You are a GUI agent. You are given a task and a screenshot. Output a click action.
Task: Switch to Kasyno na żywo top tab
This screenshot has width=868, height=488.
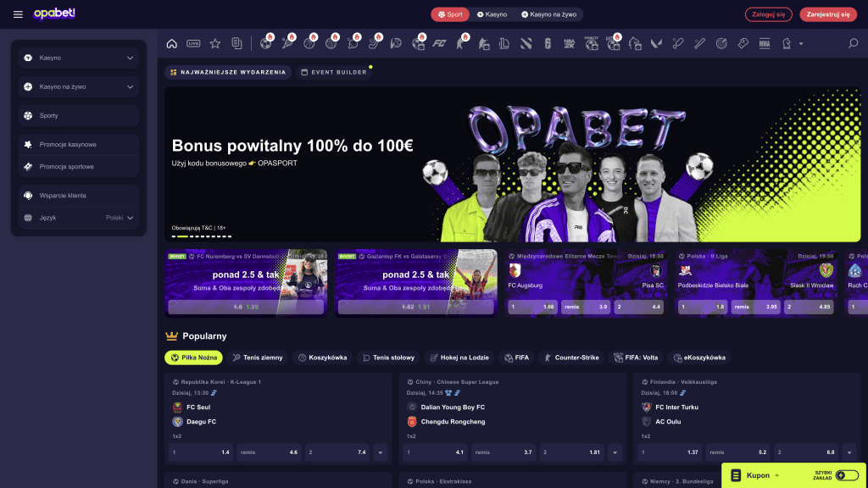click(x=548, y=14)
